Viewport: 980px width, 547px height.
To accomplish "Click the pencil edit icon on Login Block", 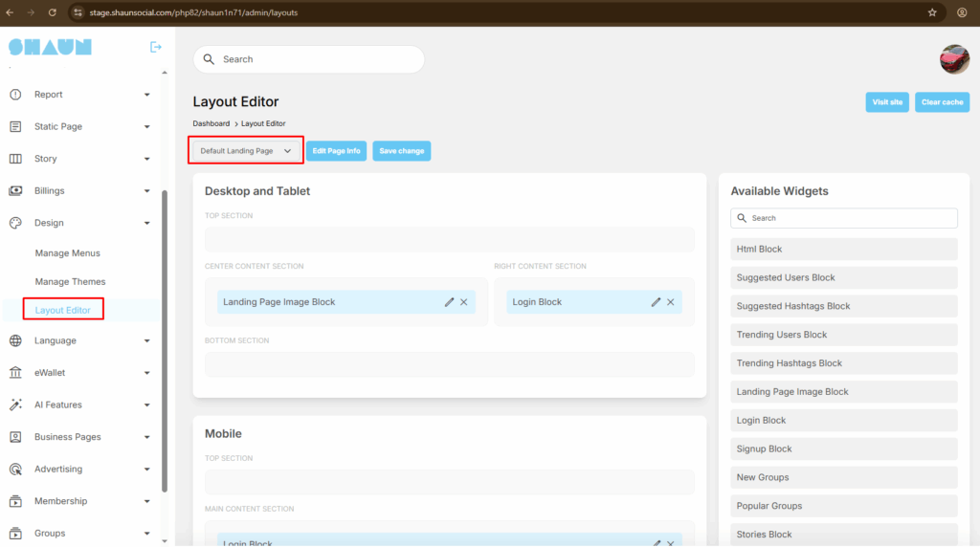I will pos(657,302).
